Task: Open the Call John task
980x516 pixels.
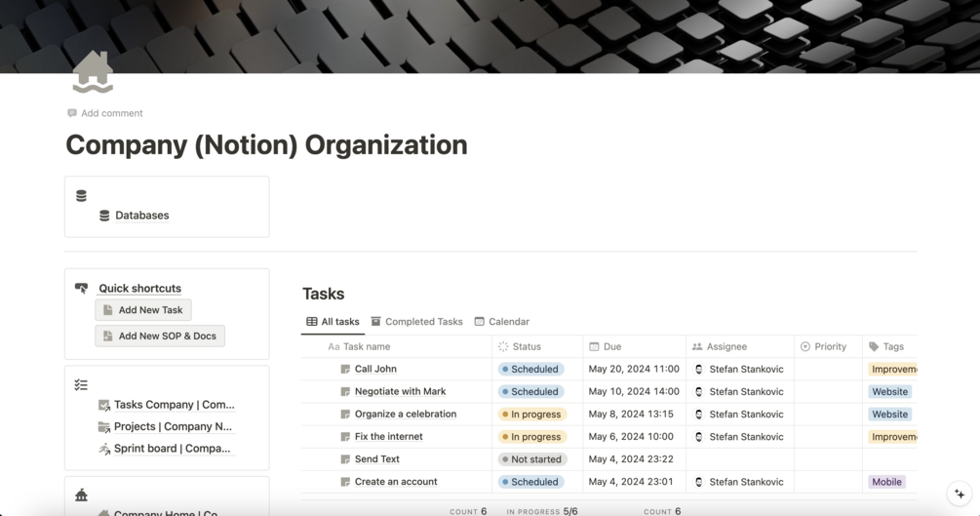Action: [x=375, y=369]
